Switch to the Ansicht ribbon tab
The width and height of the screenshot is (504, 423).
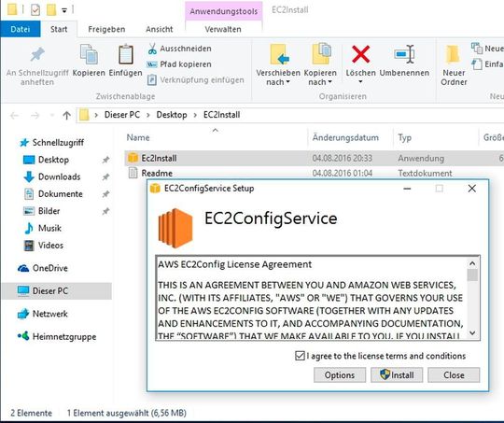pyautogui.click(x=160, y=29)
